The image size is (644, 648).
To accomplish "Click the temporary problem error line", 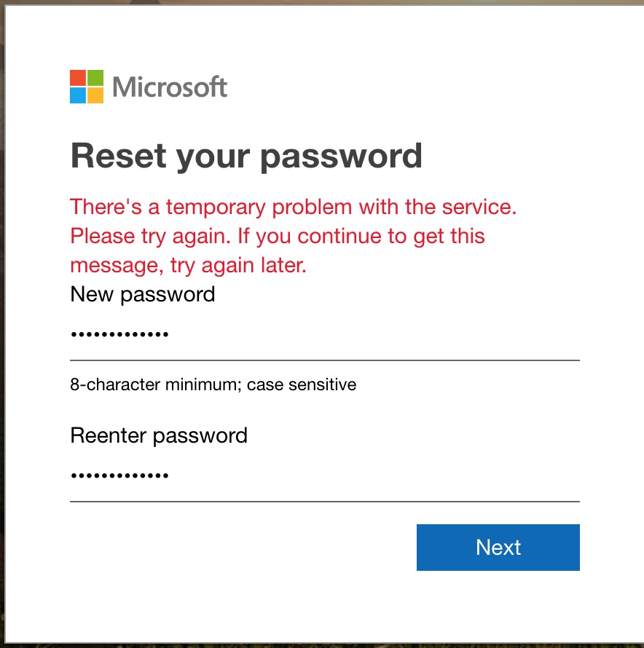I will [x=294, y=207].
